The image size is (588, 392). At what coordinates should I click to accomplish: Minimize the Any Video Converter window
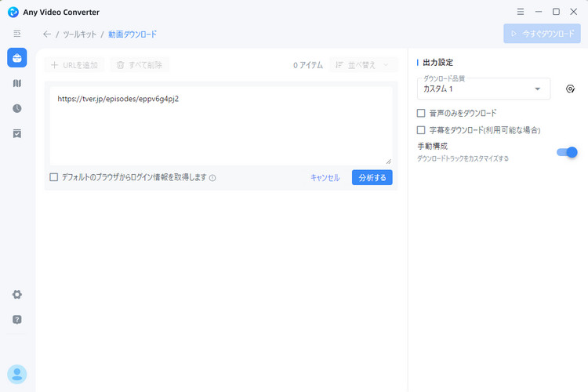click(539, 12)
